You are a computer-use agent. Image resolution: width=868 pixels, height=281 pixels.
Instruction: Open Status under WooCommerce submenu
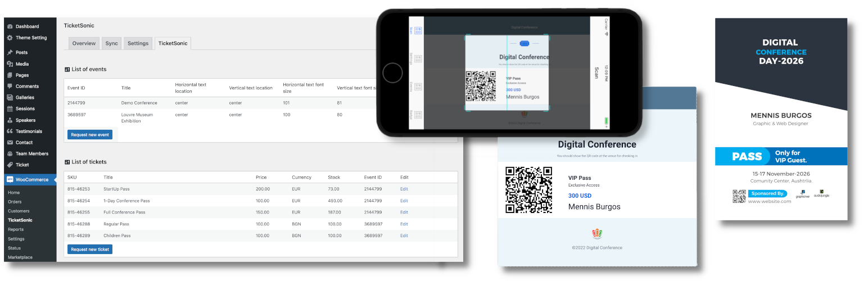tap(14, 248)
